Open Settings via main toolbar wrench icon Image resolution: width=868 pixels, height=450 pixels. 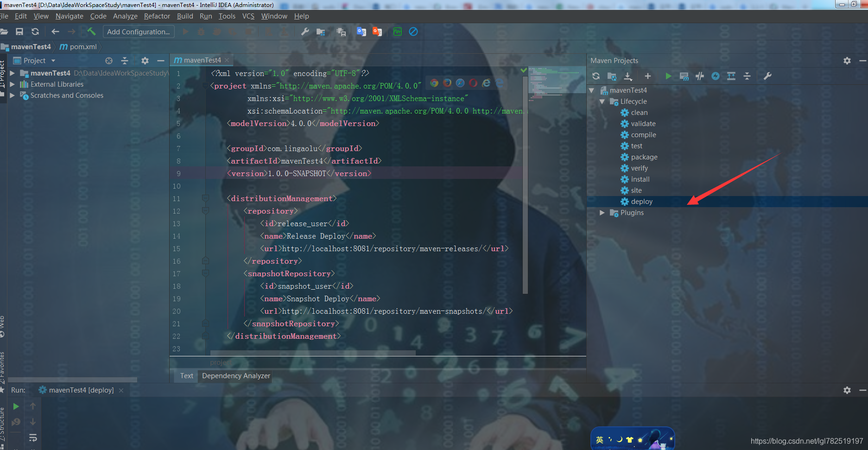point(305,32)
